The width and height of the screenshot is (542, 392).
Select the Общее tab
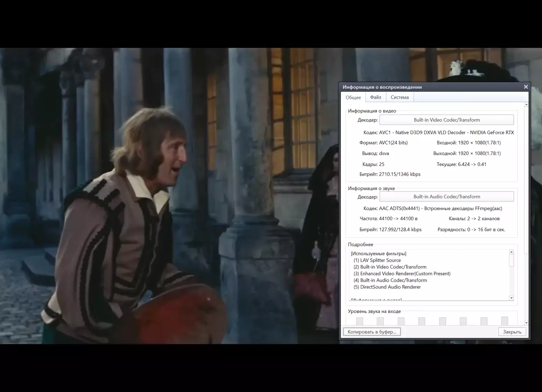click(353, 98)
